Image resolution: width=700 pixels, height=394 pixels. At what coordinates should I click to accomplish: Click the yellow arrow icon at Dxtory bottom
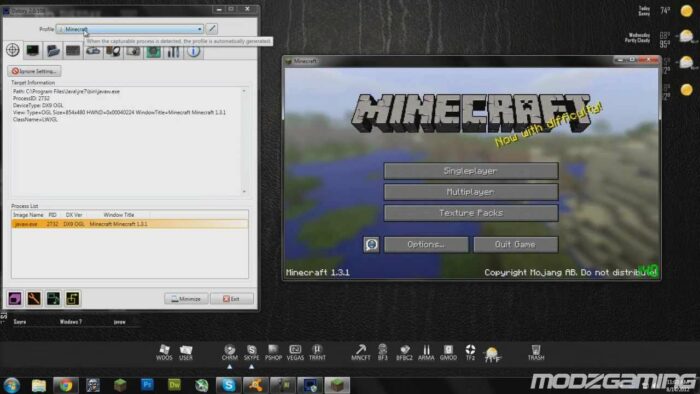[73, 299]
